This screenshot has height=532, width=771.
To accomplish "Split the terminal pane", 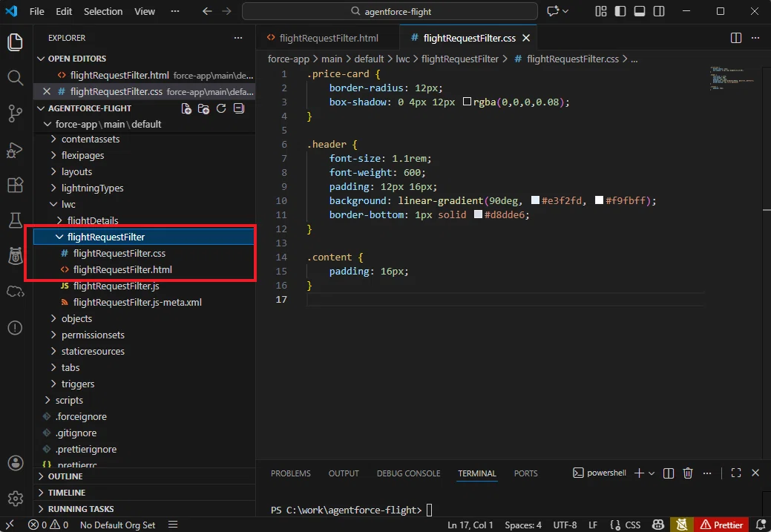I will tap(669, 473).
